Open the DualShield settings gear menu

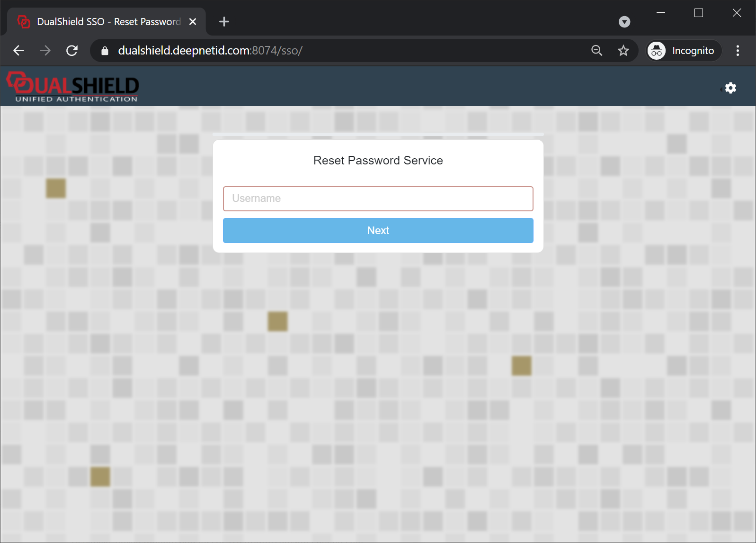pos(730,88)
